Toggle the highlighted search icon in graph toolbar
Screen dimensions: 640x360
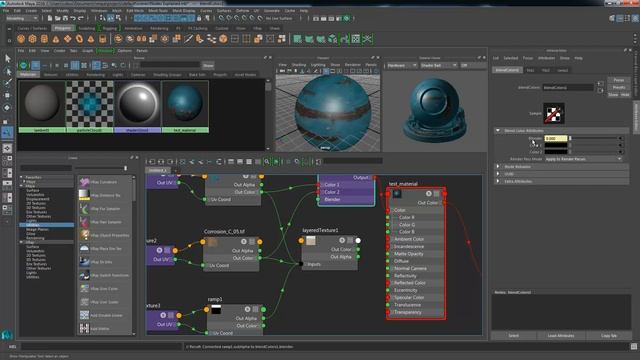267,162
